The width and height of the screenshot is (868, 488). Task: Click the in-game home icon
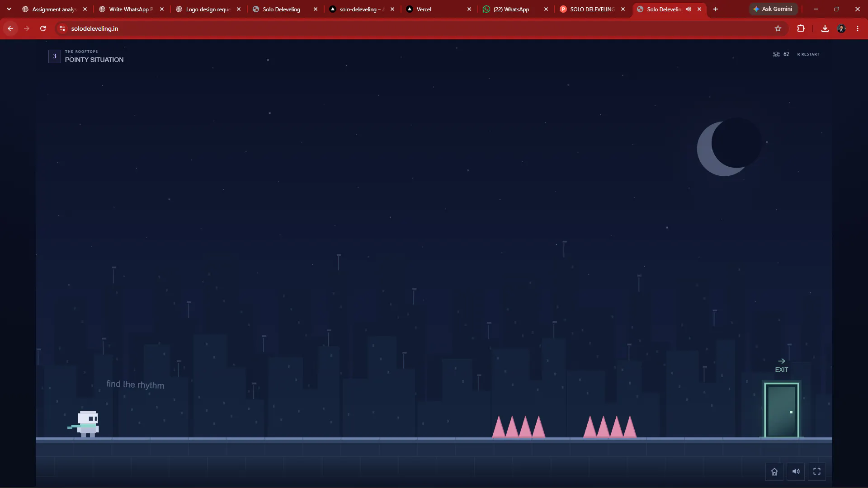774,472
